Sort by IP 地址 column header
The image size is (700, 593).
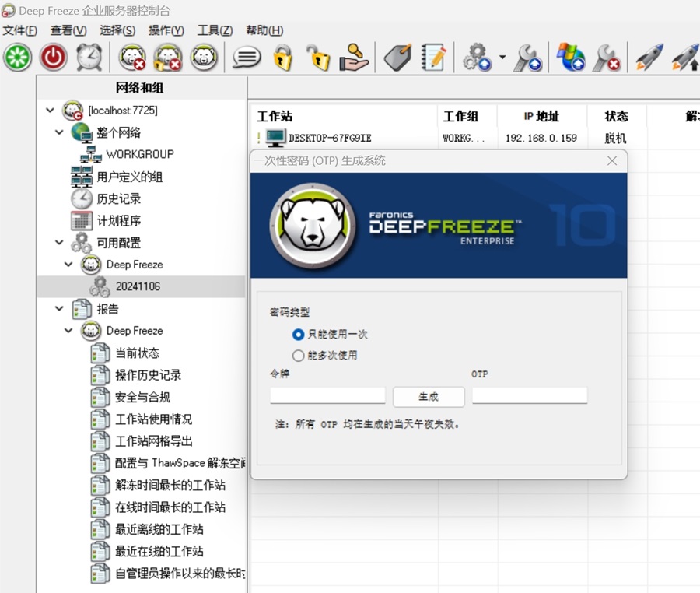point(541,116)
